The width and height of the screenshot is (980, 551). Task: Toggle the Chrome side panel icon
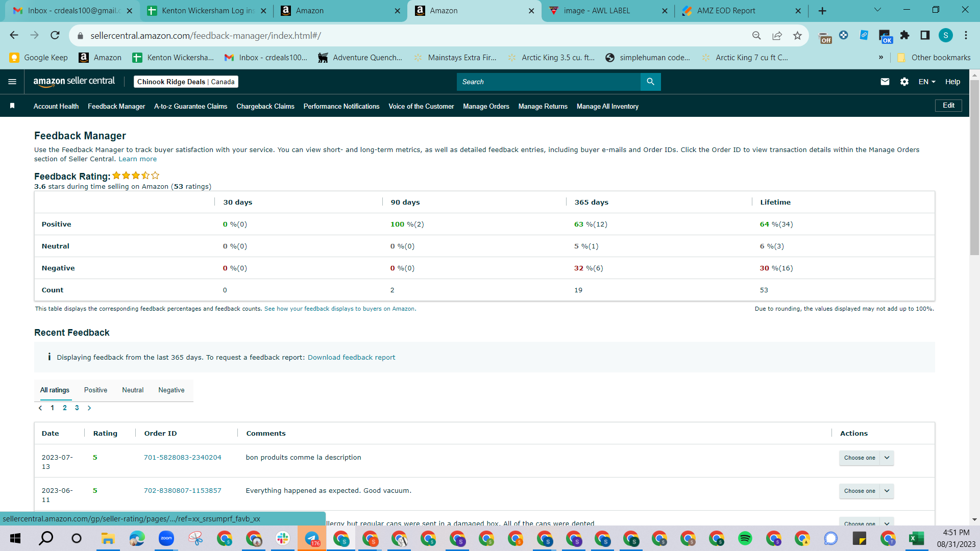click(x=925, y=35)
